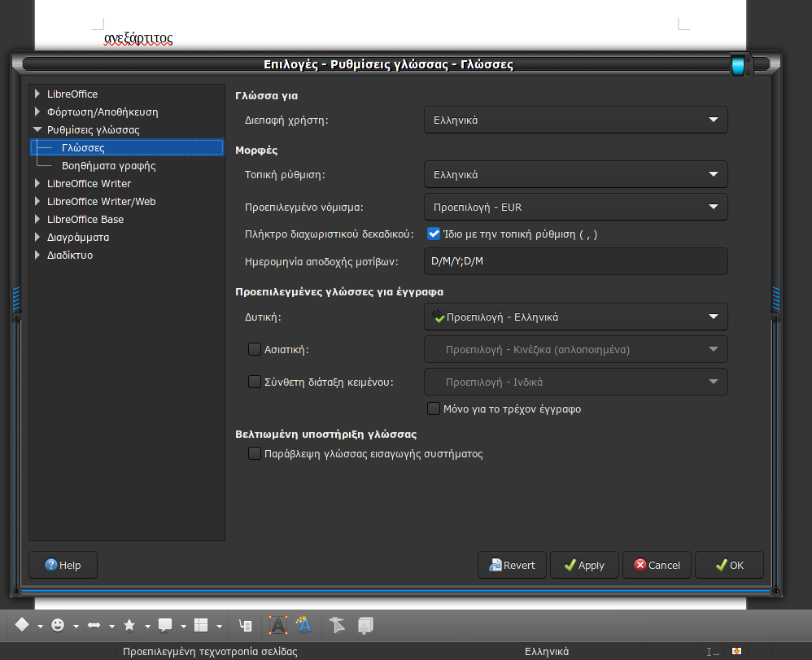
Task: Click the insert mode status bar indicator
Action: click(713, 652)
